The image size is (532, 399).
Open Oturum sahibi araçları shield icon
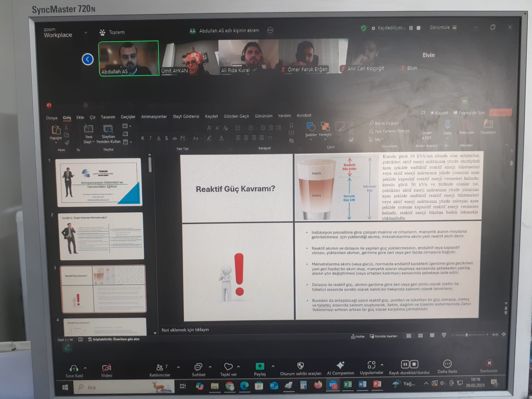301,366
